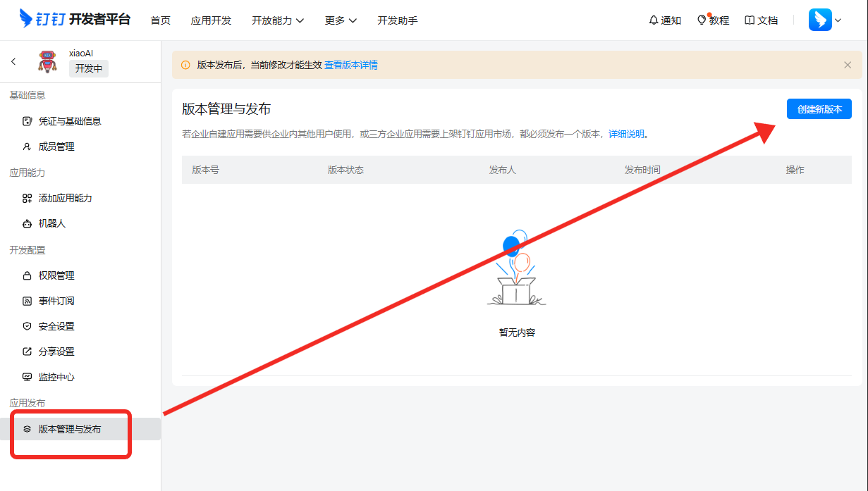Expand the 更多 dropdown in the top nav
Viewport: 868px width, 491px height.
coord(341,20)
